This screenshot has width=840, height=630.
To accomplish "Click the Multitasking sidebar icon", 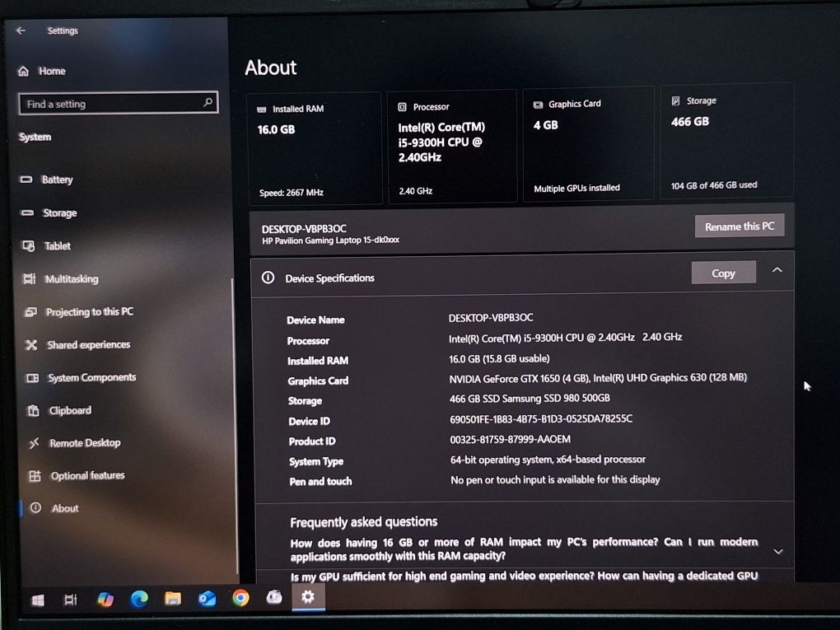I will point(29,278).
